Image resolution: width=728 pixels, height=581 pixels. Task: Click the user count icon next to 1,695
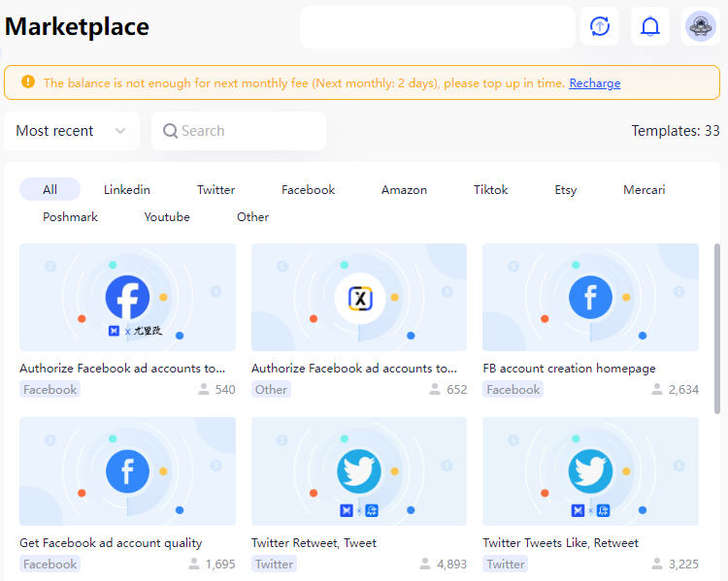193,564
